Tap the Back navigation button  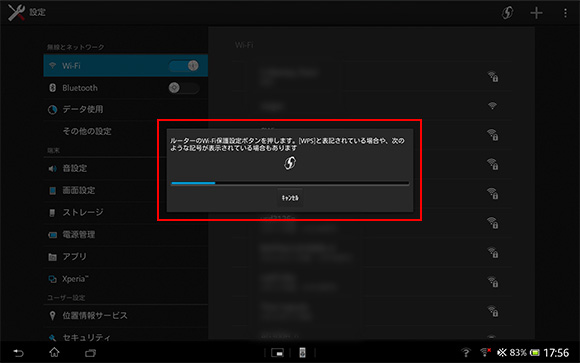[x=18, y=353]
